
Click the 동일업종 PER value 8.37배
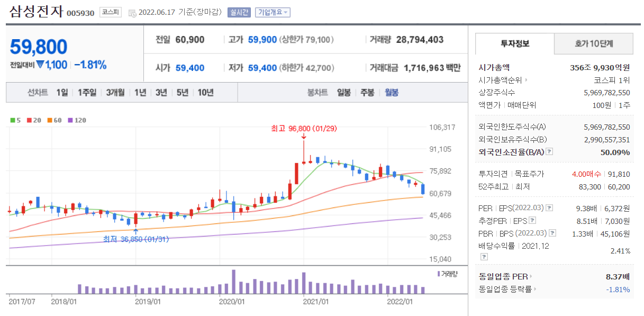[618, 276]
